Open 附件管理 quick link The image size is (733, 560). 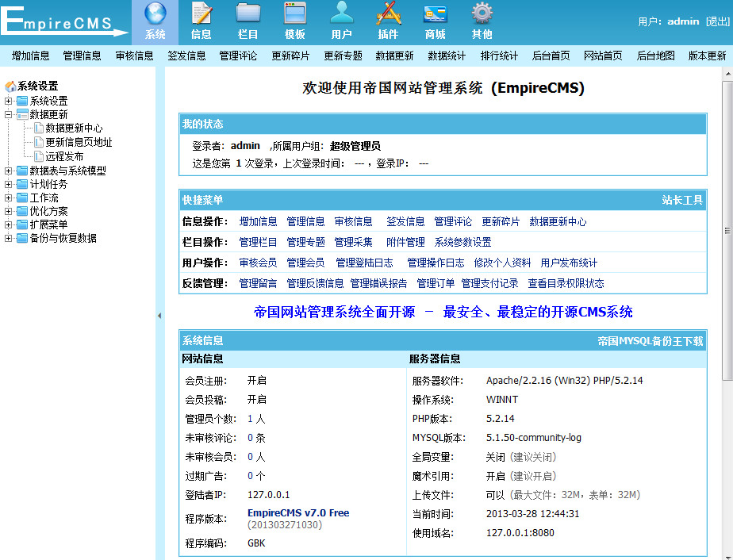point(405,242)
